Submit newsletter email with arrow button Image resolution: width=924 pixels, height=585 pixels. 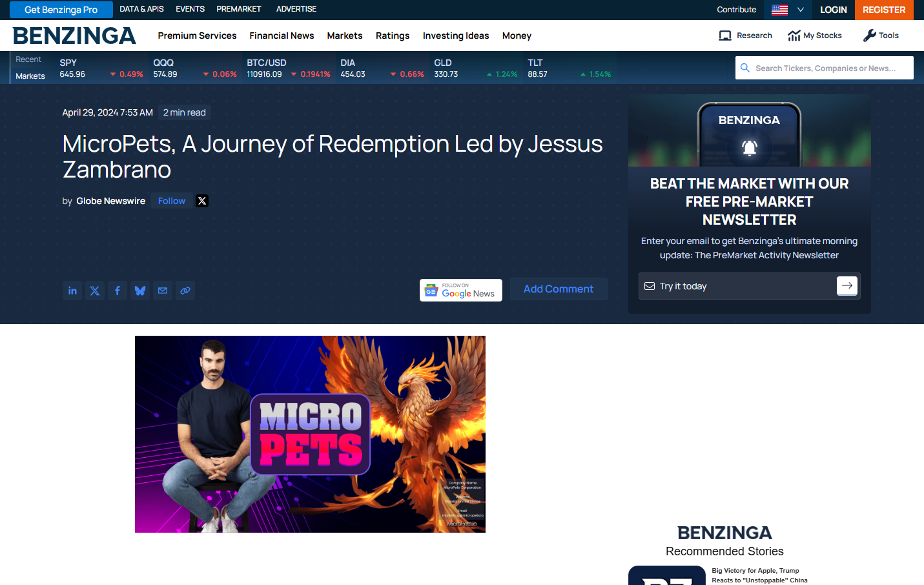click(847, 285)
